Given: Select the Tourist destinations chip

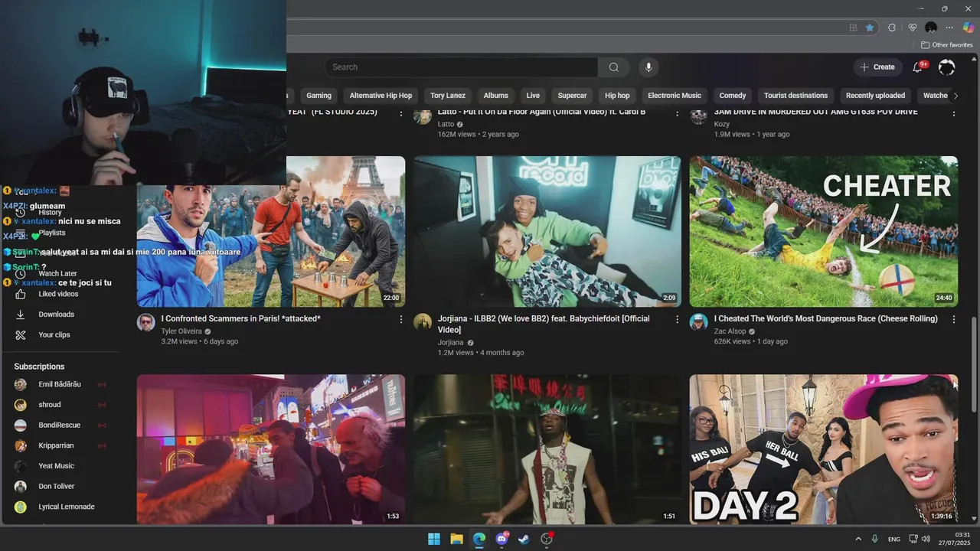Looking at the screenshot, I should click(795, 96).
